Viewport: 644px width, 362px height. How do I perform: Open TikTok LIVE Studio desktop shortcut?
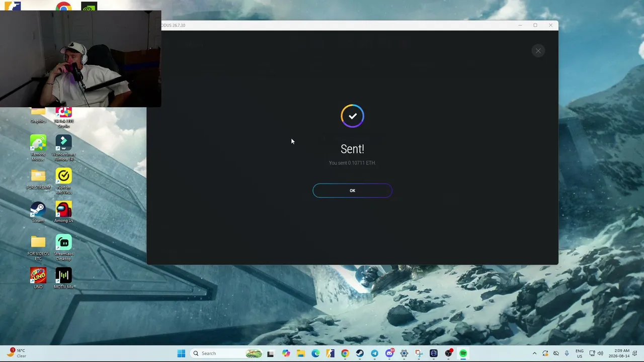click(x=63, y=118)
